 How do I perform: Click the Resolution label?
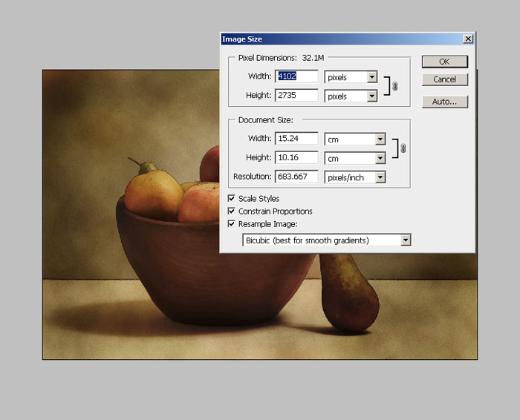coord(252,177)
